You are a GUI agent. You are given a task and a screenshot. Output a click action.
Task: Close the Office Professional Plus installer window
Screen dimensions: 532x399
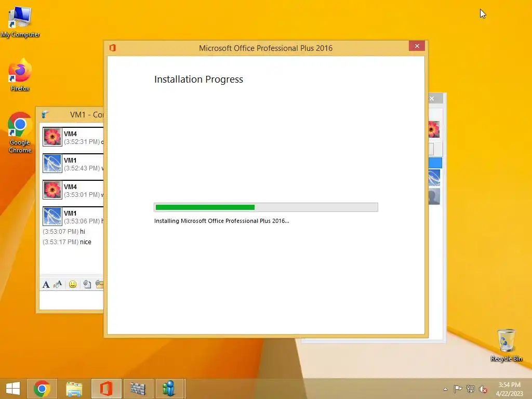click(x=417, y=46)
